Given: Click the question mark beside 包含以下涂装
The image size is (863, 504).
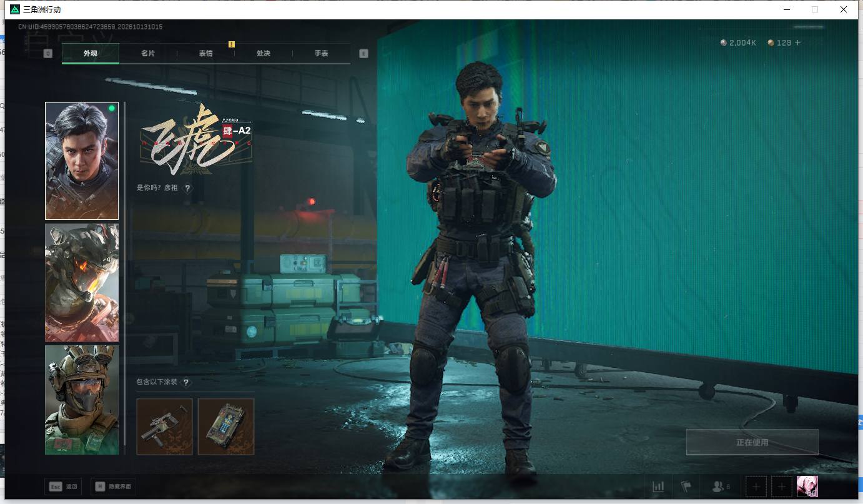Looking at the screenshot, I should [x=185, y=382].
